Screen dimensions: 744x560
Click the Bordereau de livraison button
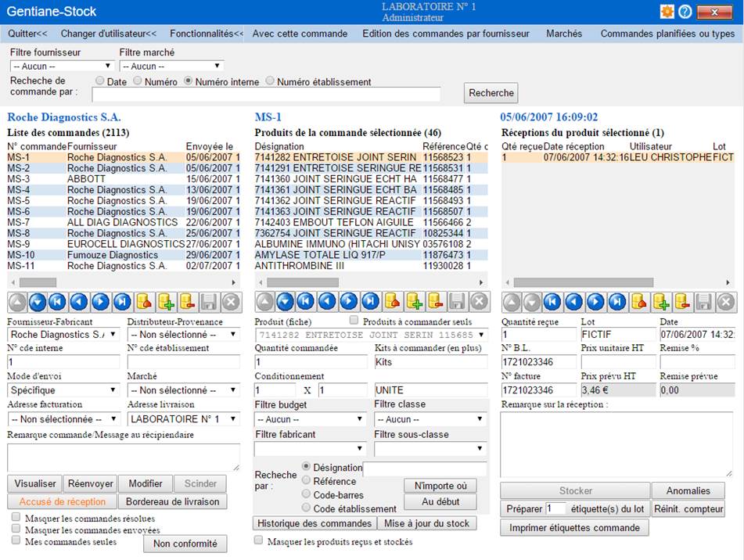point(173,501)
